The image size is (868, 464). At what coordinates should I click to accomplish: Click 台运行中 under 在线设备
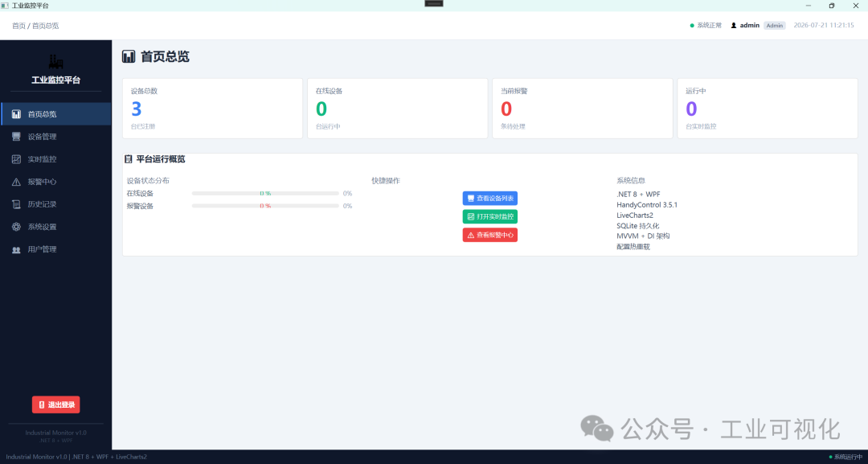328,127
